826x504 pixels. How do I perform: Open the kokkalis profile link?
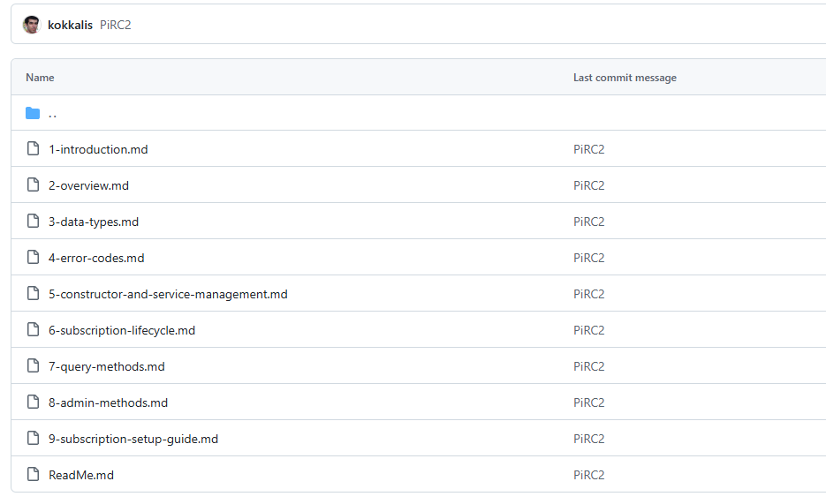[x=70, y=25]
